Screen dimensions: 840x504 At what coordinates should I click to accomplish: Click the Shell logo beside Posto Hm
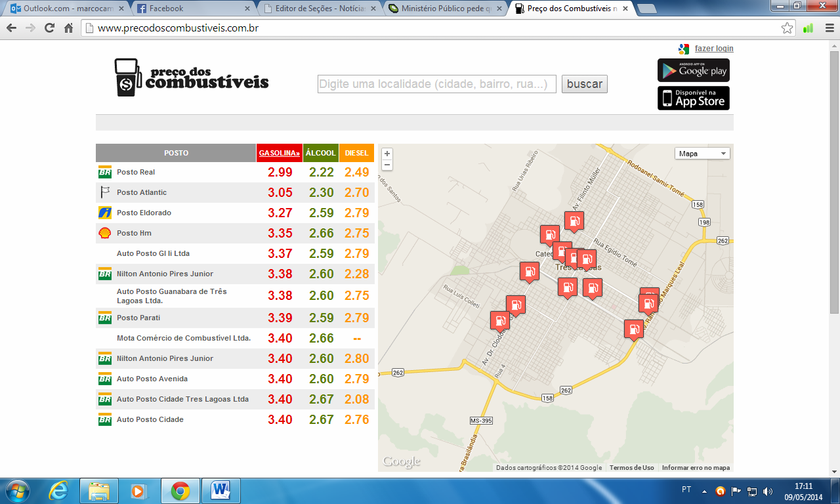coord(104,233)
